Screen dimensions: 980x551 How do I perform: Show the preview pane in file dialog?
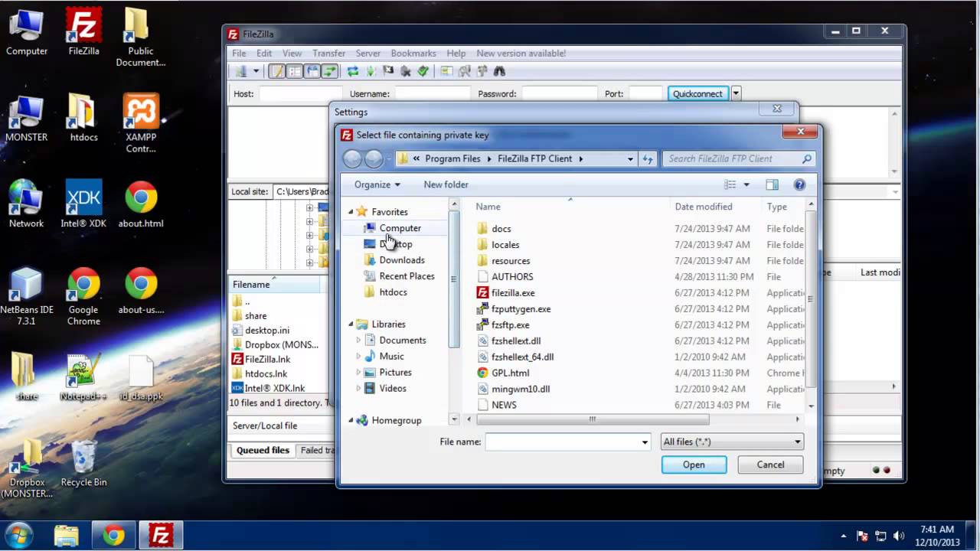coord(772,184)
